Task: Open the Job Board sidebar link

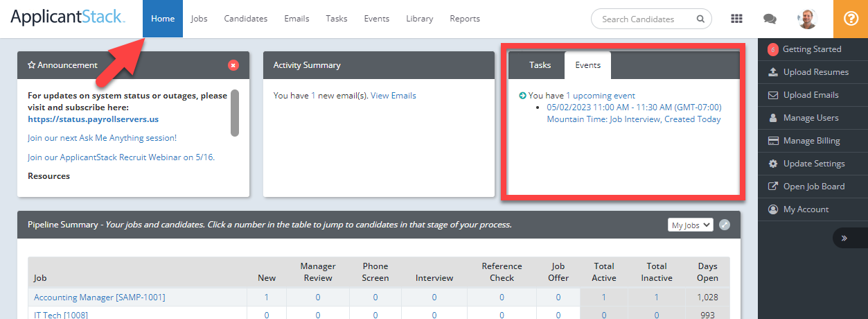Action: tap(813, 187)
